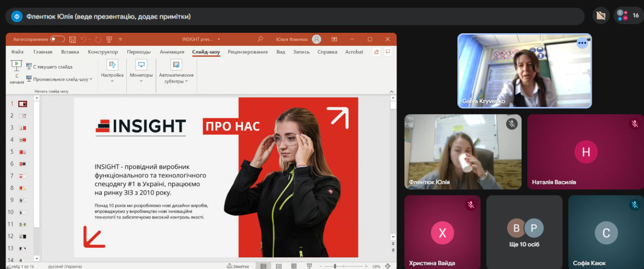Image resolution: width=644 pixels, height=269 pixels.
Task: Switch to the Вставка tab
Action: click(70, 52)
